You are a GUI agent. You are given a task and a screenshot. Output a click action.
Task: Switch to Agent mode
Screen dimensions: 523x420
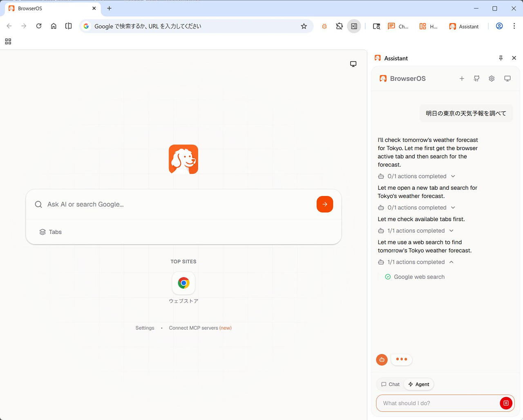(419, 384)
